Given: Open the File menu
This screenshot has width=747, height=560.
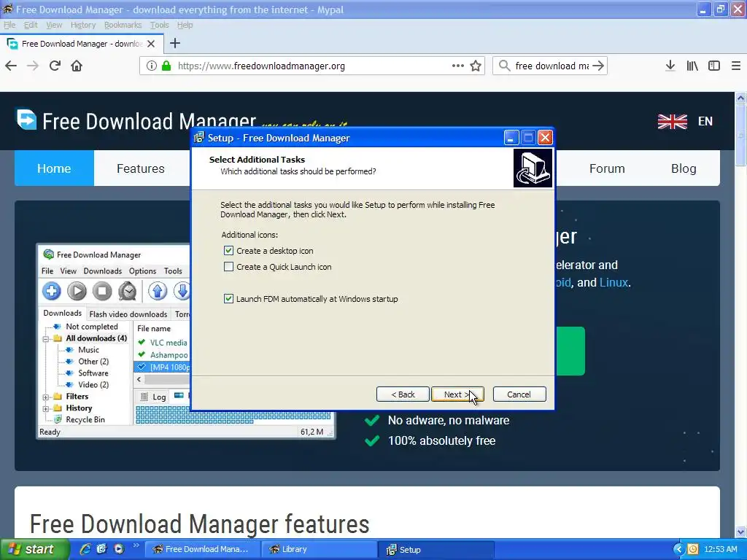Looking at the screenshot, I should 9,25.
